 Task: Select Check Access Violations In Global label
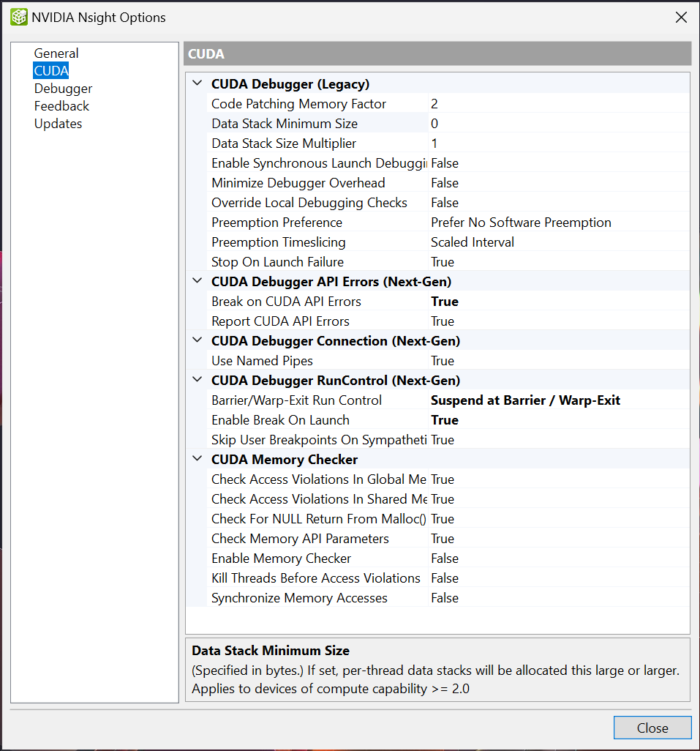pyautogui.click(x=319, y=479)
